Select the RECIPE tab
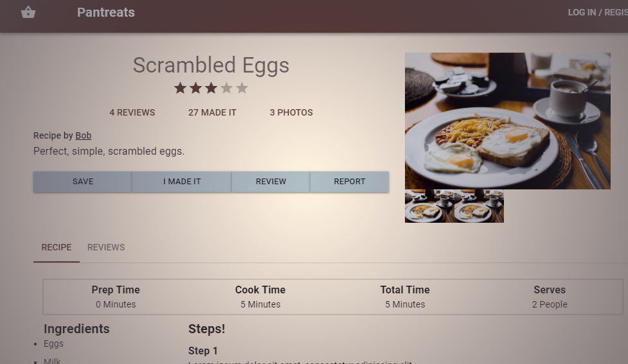628x364 pixels. coord(57,247)
